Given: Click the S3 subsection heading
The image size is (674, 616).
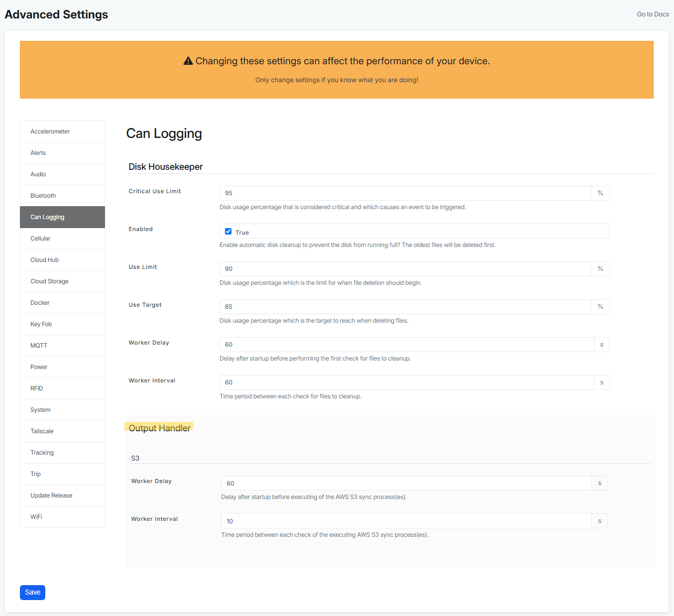Looking at the screenshot, I should pos(135,458).
